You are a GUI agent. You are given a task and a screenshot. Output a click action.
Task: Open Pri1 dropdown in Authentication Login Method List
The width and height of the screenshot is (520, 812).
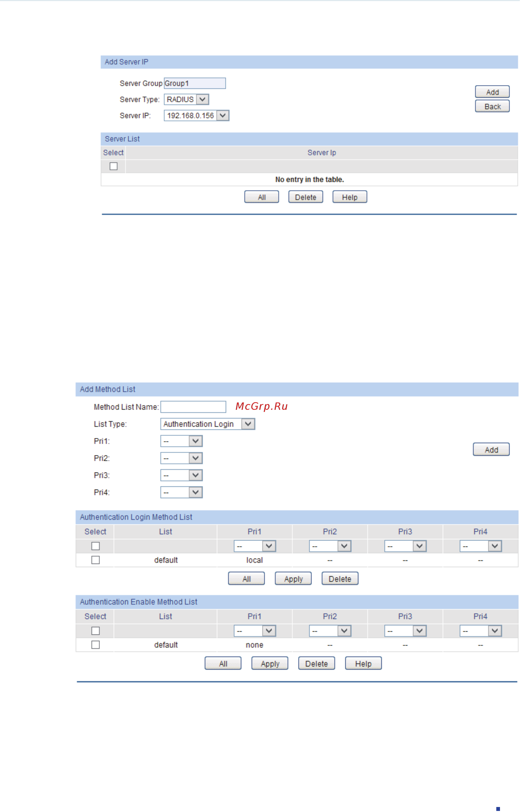pos(270,546)
